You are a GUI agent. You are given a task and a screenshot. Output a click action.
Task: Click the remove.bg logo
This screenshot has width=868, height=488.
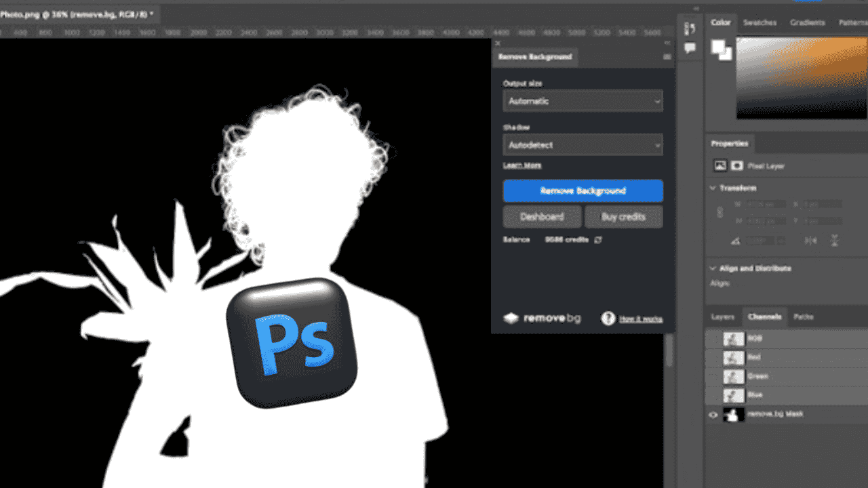542,318
